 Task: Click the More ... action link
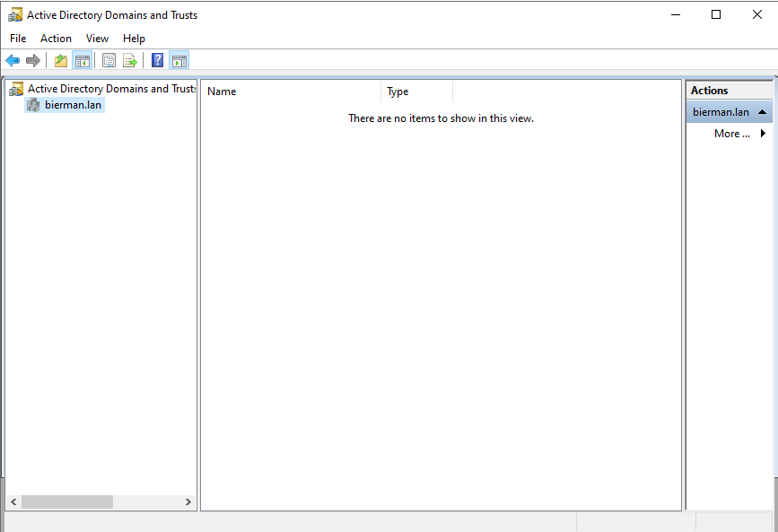[732, 134]
